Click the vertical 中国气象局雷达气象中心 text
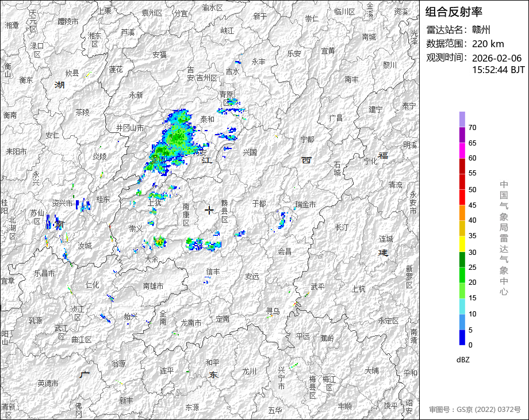529x420 pixels. (504, 238)
